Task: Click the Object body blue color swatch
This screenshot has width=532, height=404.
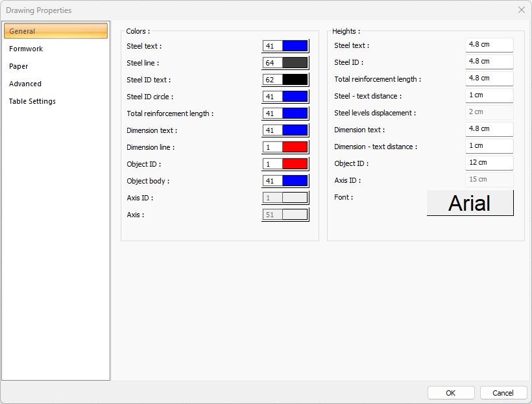Action: pyautogui.click(x=295, y=181)
